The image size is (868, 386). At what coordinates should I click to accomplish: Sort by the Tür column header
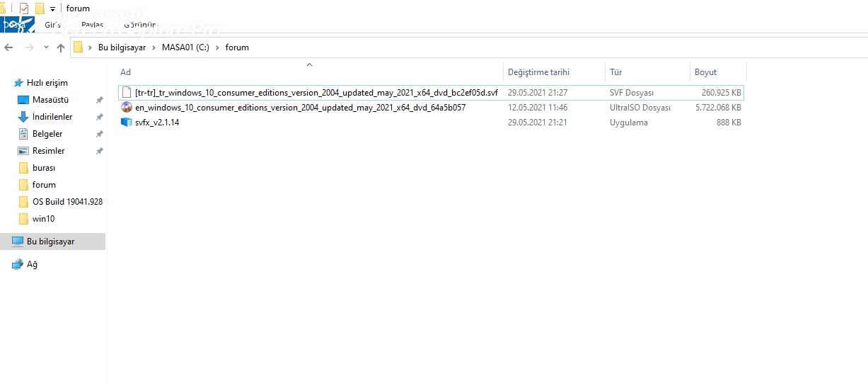tap(615, 72)
